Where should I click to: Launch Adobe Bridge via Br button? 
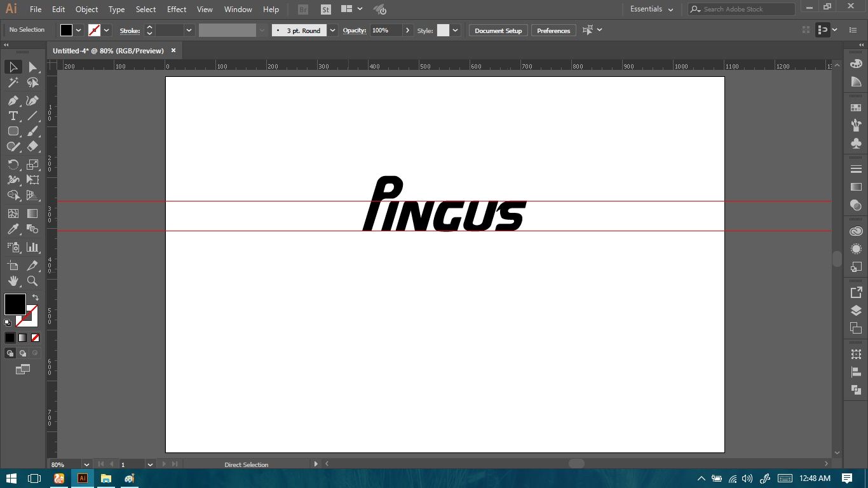click(x=303, y=10)
